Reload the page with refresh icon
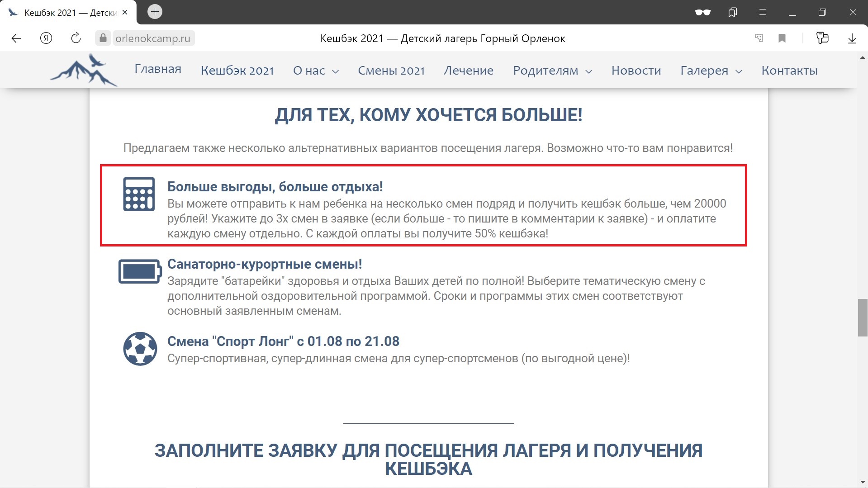The height and width of the screenshot is (488, 868). [76, 38]
